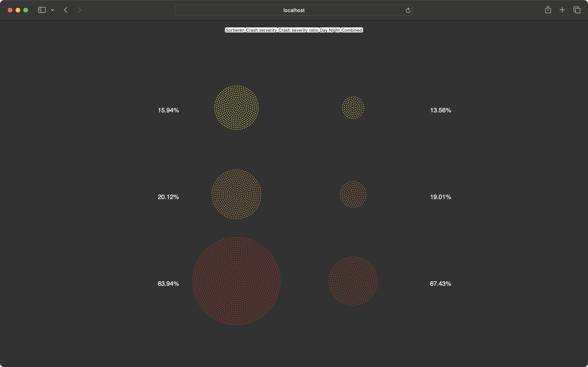Click the 13.56% percentage label
The width and height of the screenshot is (588, 367).
click(440, 110)
